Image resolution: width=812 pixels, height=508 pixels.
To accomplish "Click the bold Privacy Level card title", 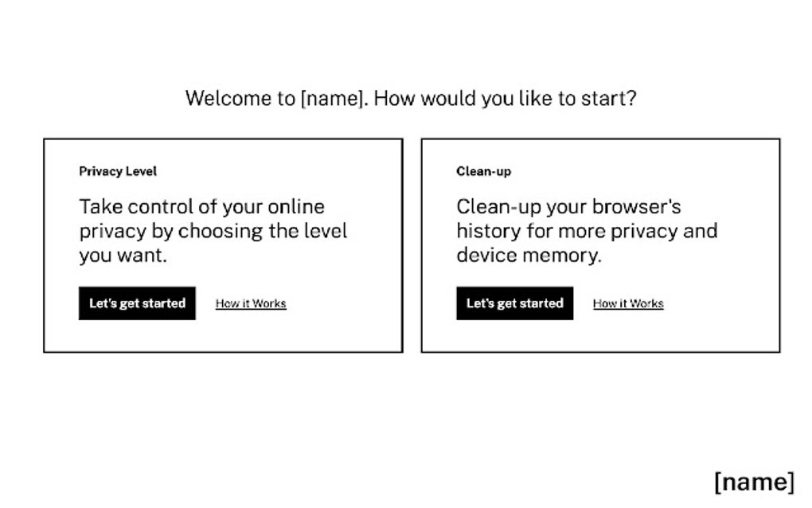I will (x=118, y=171).
